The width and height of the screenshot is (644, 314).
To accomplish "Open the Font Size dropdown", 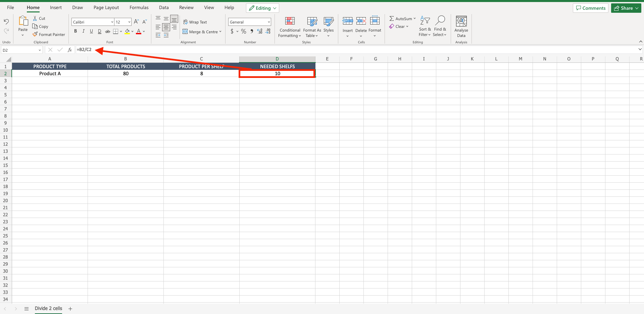I will pyautogui.click(x=129, y=21).
